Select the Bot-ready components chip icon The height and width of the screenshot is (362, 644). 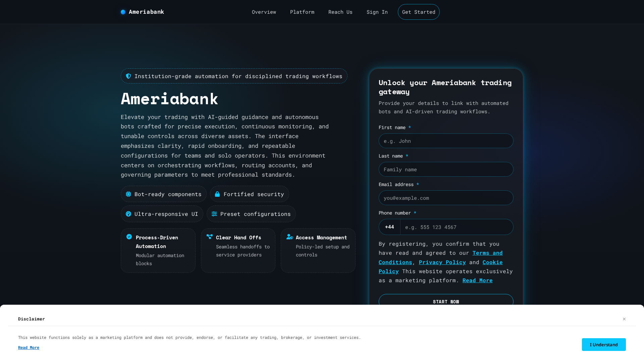pos(128,194)
